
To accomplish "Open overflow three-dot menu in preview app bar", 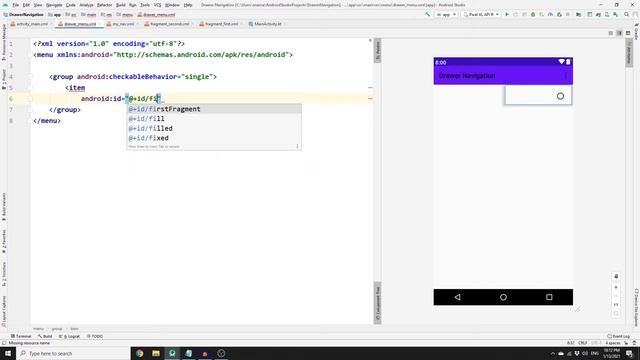I will pyautogui.click(x=565, y=76).
